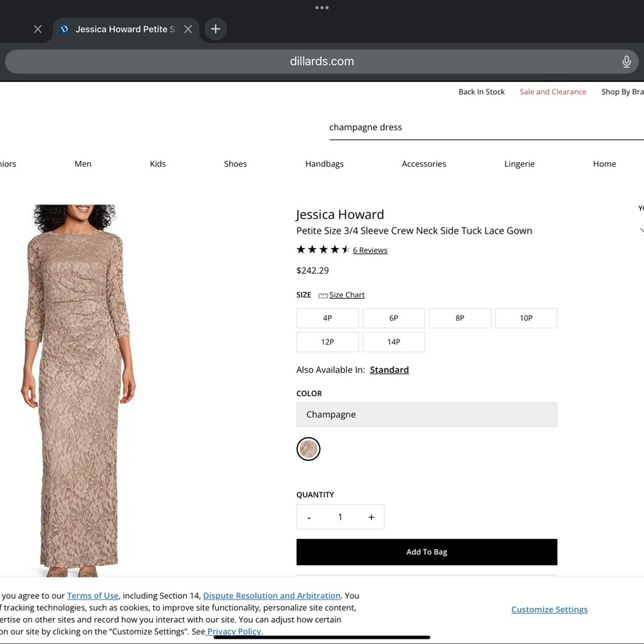Increase quantity with plus button
Image resolution: width=644 pixels, height=644 pixels.
pos(372,518)
